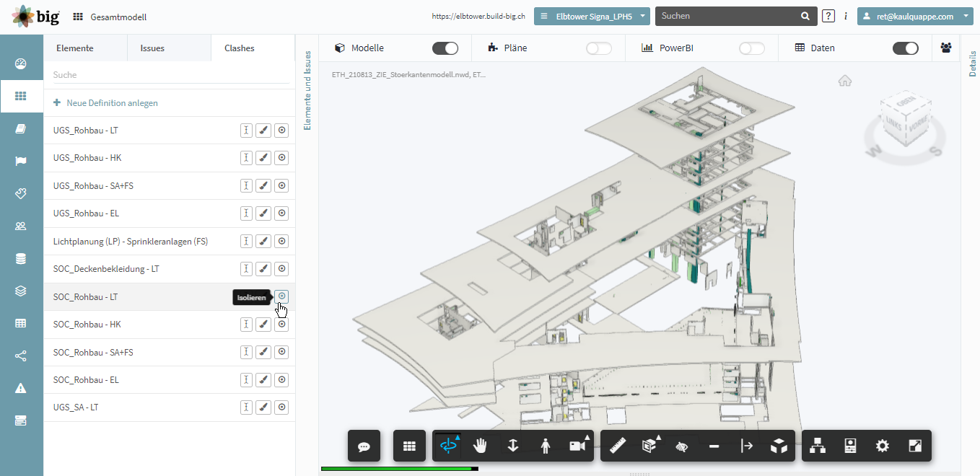The image size is (980, 476).
Task: Click I-beam icon for UGS_Rohbau - SA+FS
Action: point(246,185)
